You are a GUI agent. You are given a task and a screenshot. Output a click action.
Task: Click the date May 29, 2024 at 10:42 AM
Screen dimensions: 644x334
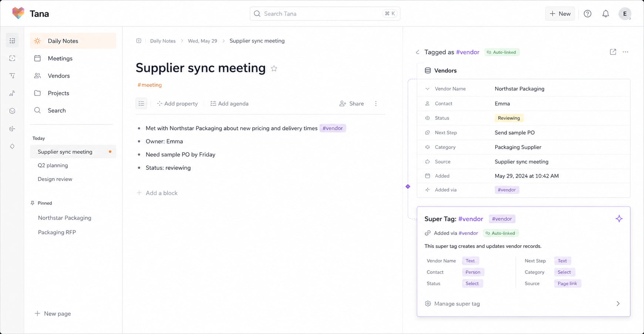[527, 176]
